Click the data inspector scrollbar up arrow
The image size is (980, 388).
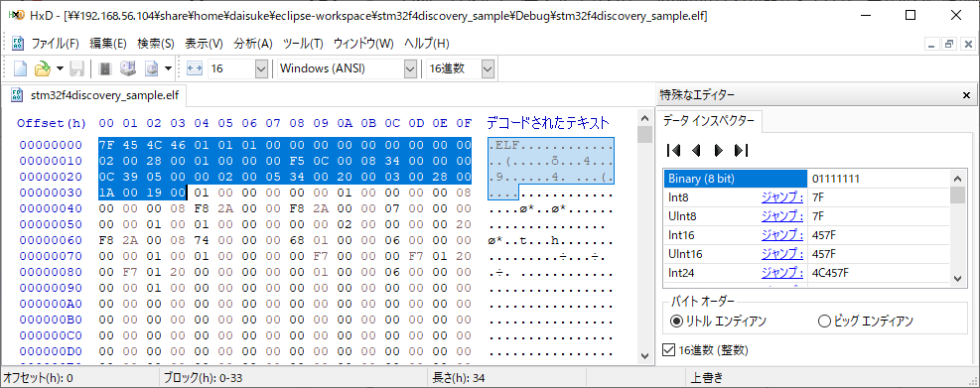(957, 178)
